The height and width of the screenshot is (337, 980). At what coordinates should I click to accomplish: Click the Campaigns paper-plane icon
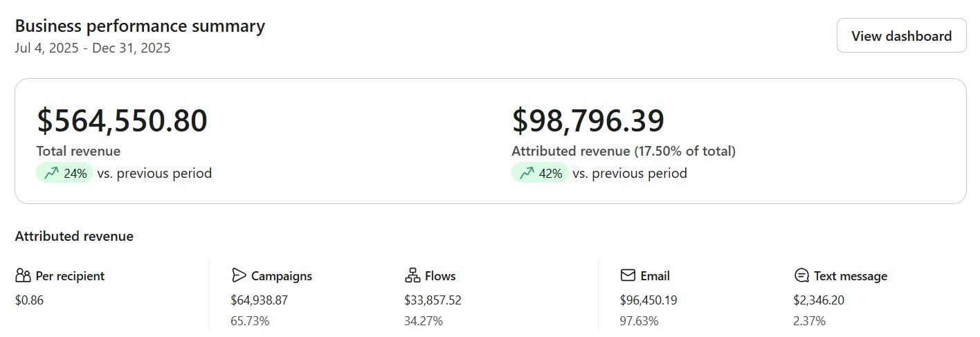[239, 275]
